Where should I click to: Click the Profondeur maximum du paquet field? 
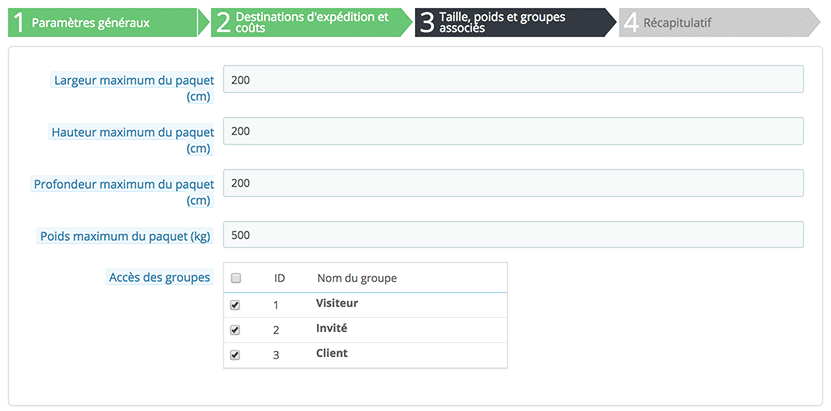pos(513,183)
